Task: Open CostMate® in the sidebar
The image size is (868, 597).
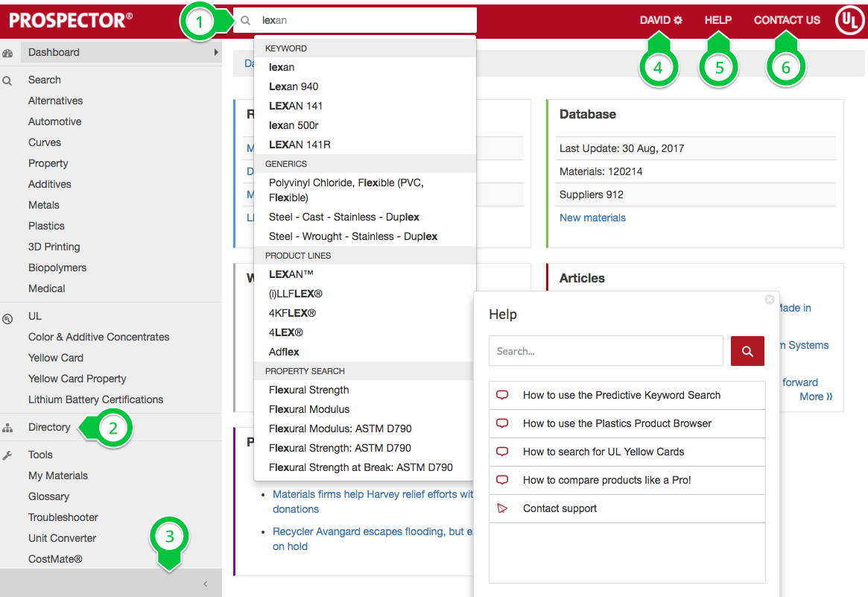Action: [x=55, y=559]
